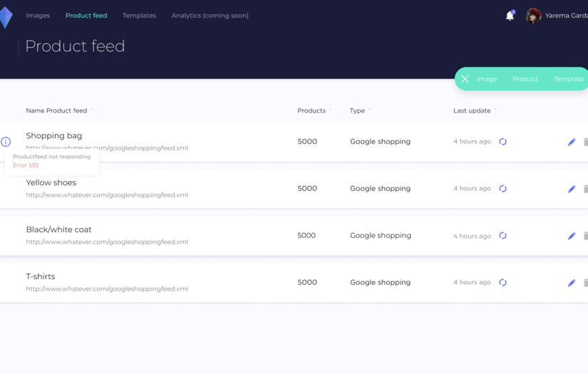Open the T-shirts feed name
588x374 pixels.
[x=41, y=276]
